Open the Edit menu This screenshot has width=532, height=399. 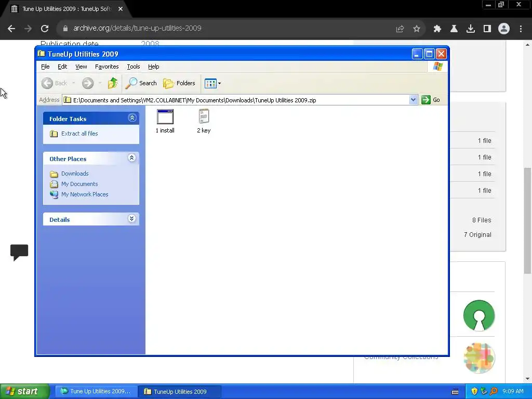62,66
